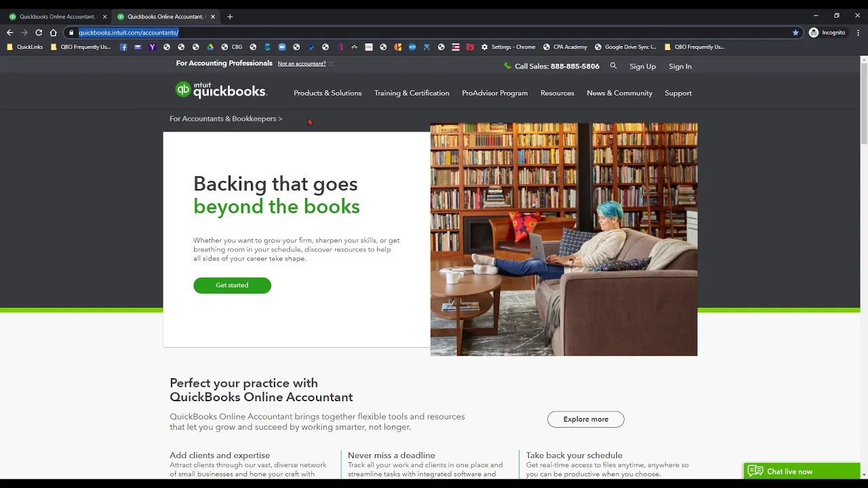This screenshot has height=488, width=868.
Task: Open the Resources menu
Action: coord(557,93)
